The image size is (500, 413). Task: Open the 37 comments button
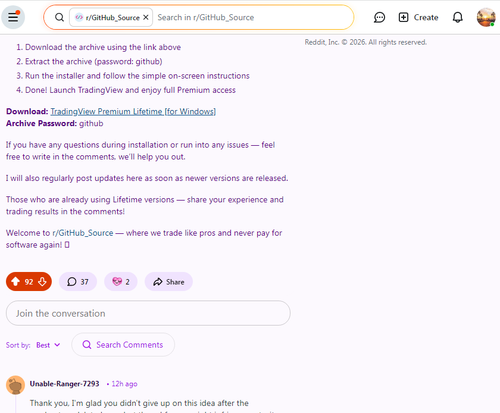click(78, 282)
